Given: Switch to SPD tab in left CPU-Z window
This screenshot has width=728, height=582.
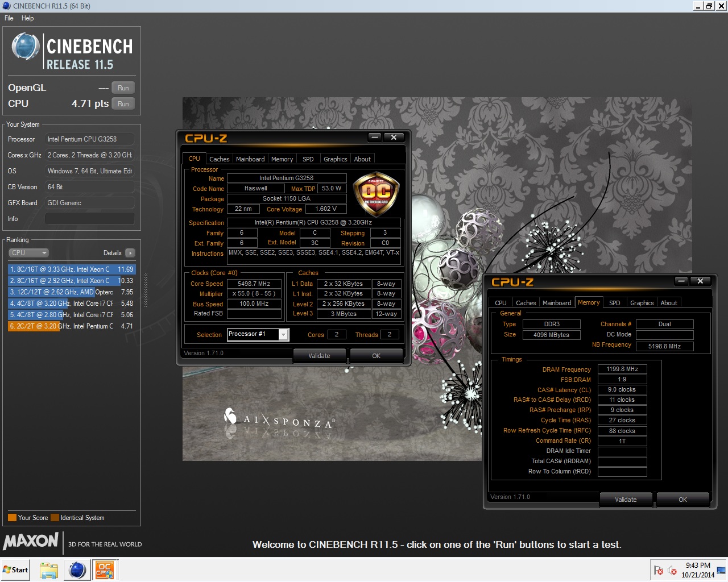Looking at the screenshot, I should [308, 159].
